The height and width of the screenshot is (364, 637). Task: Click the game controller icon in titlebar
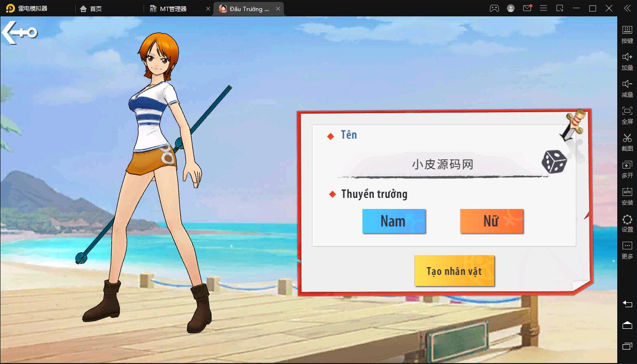click(494, 8)
